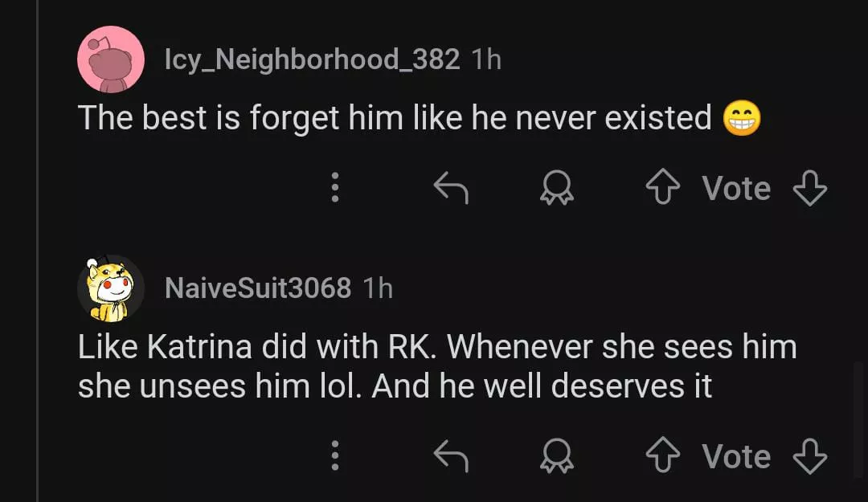The width and height of the screenshot is (868, 502).
Task: Click the Vote label on NaiveSuit3068's comment
Action: pos(736,455)
